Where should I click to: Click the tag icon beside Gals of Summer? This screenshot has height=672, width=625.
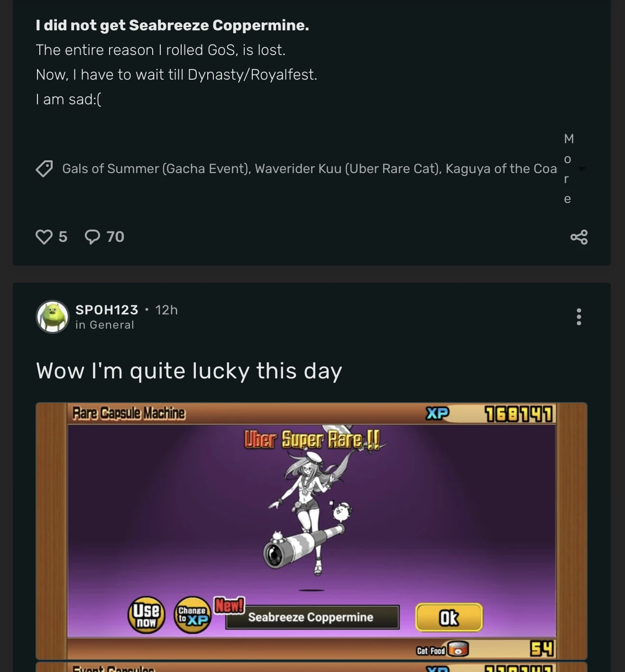click(x=44, y=168)
